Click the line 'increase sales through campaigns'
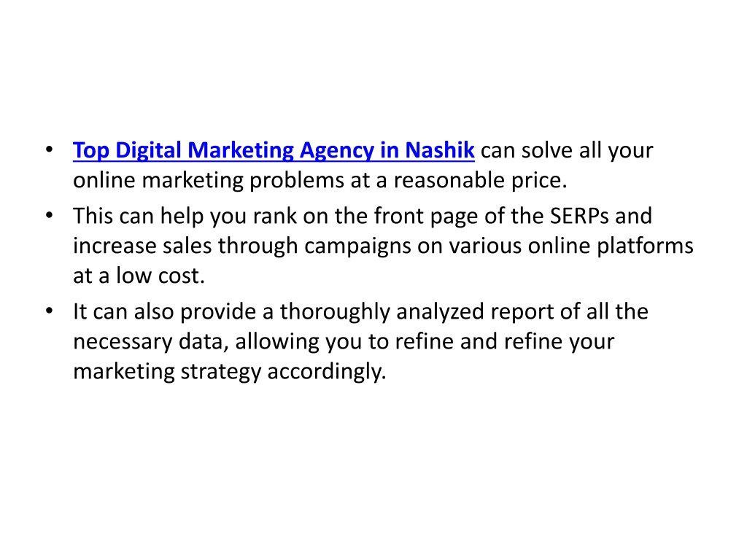This screenshot has width=747, height=560. click(383, 246)
